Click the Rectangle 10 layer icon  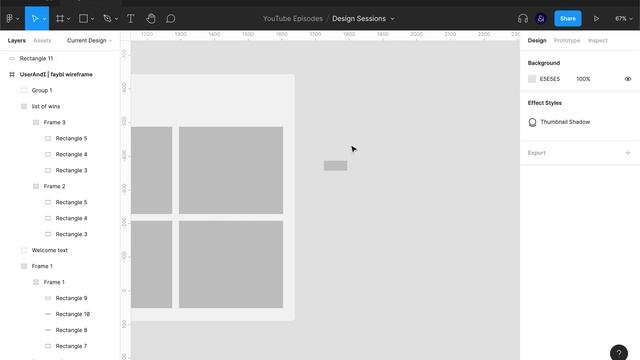48,314
